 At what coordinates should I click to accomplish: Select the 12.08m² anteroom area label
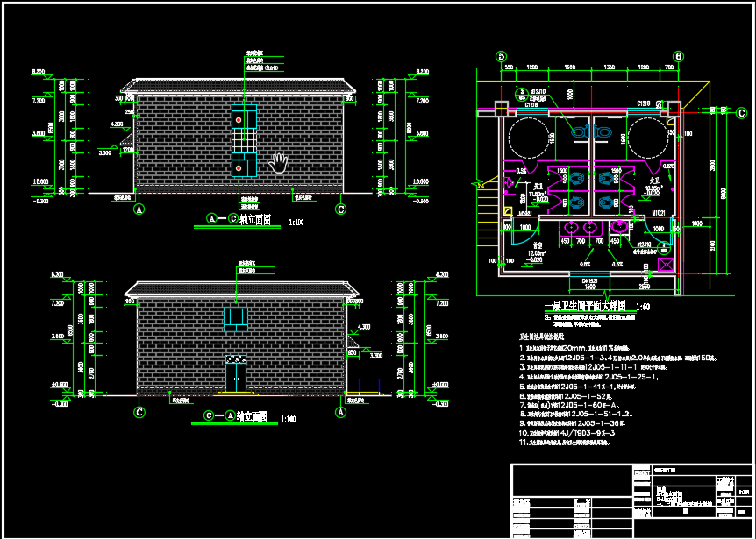[537, 252]
